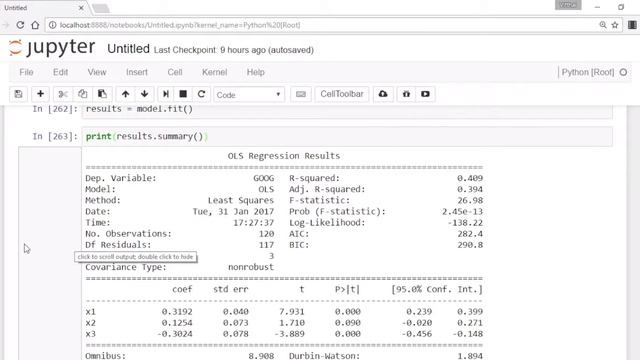Click the CellToolbar button
This screenshot has width=640, height=360.
342,94
